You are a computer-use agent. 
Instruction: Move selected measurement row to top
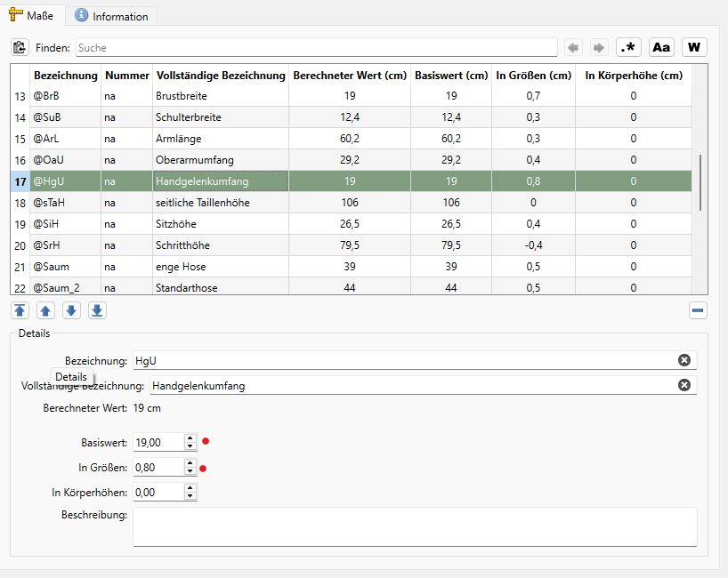coord(20,310)
